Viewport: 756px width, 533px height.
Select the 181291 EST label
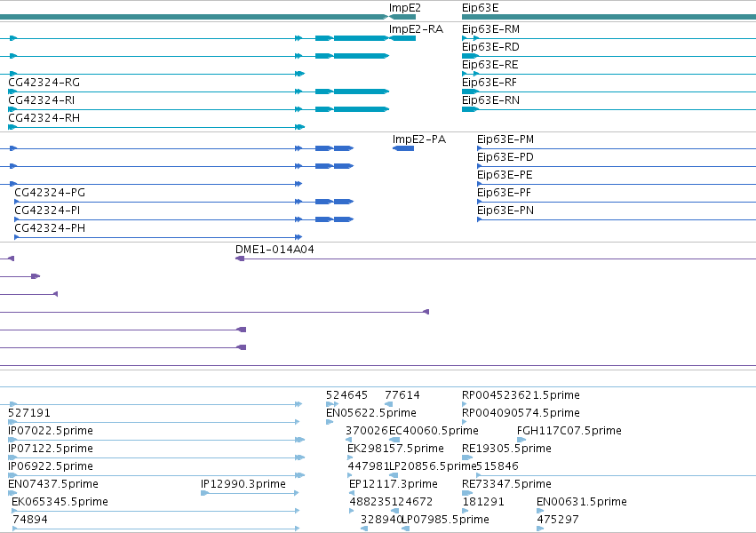click(483, 502)
